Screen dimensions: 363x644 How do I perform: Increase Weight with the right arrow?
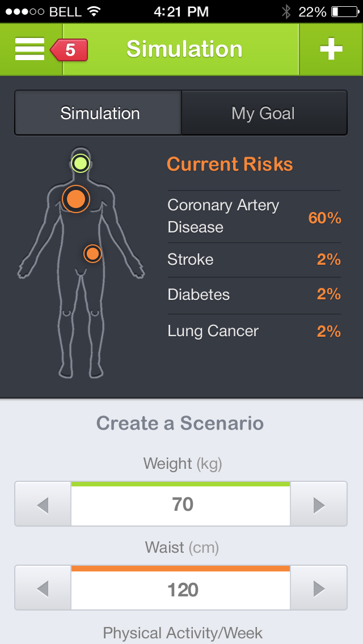pos(319,505)
